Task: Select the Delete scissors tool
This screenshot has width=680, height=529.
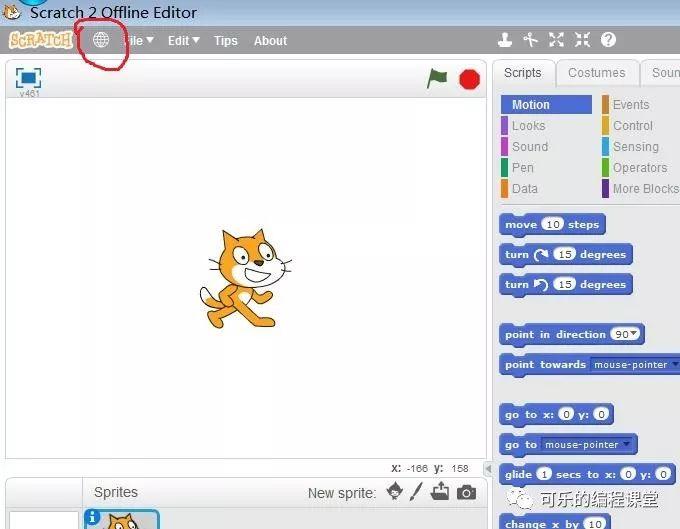Action: (x=530, y=40)
